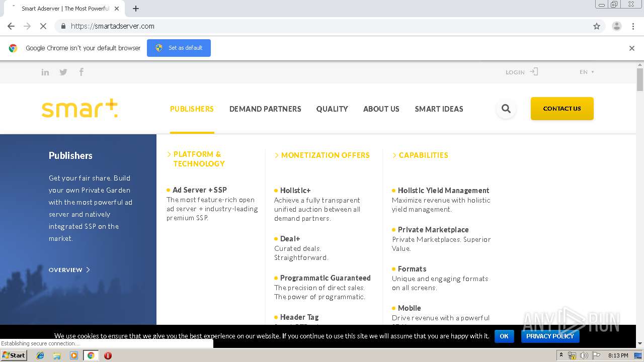This screenshot has width=644, height=362.
Task: Open the site search magnifier
Action: click(506, 109)
